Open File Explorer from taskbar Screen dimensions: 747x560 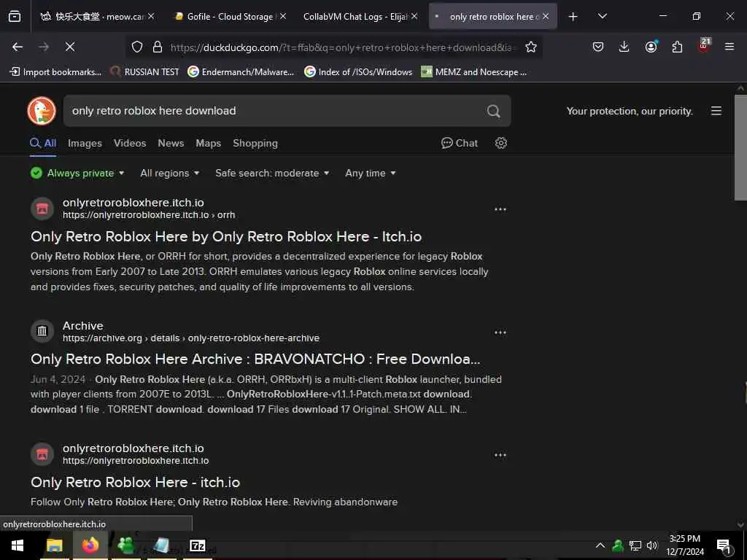click(54, 545)
